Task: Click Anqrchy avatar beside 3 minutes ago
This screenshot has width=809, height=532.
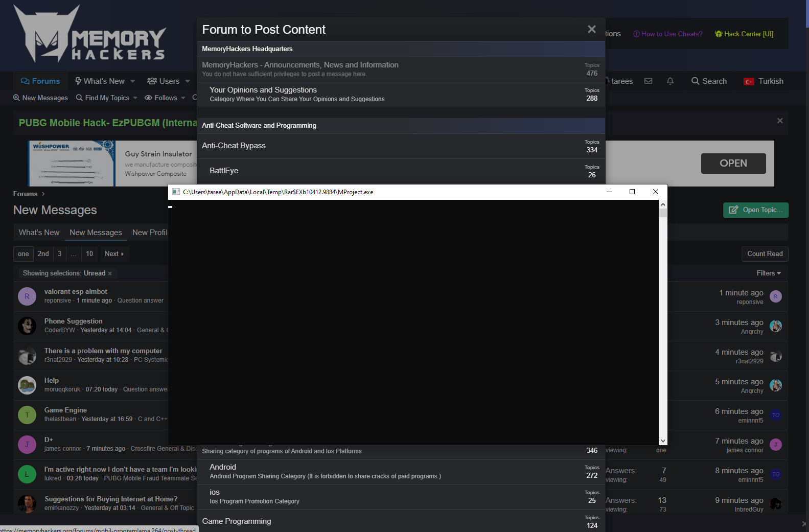Action: click(776, 326)
